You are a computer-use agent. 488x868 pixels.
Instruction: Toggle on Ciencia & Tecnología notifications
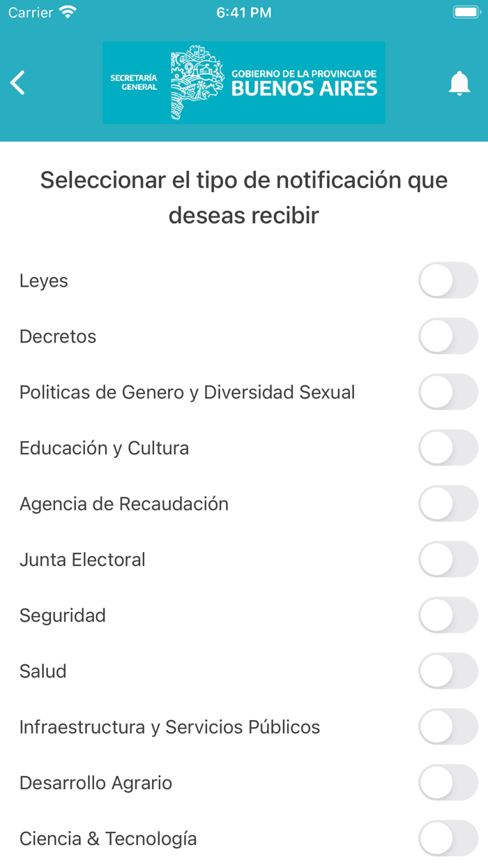[448, 838]
